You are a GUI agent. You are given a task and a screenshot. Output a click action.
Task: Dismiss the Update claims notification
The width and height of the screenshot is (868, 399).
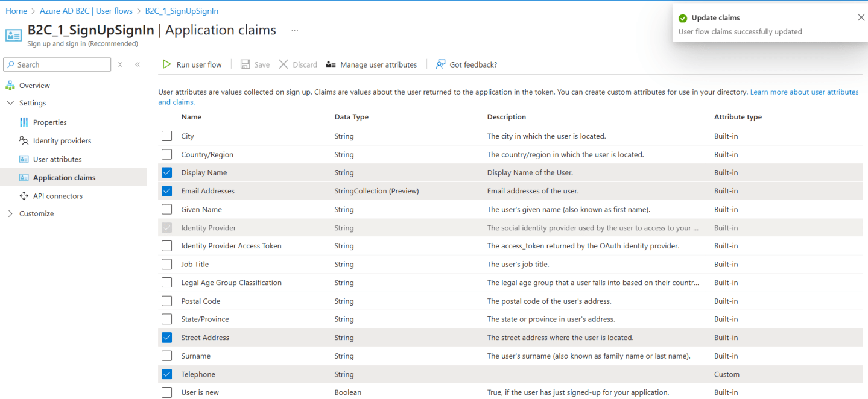[861, 17]
